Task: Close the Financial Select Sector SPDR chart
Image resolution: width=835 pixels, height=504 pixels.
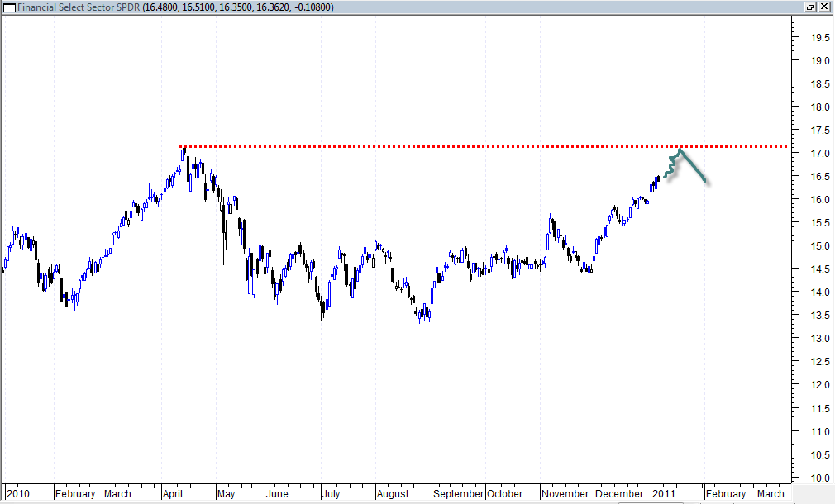Action: pyautogui.click(x=823, y=7)
